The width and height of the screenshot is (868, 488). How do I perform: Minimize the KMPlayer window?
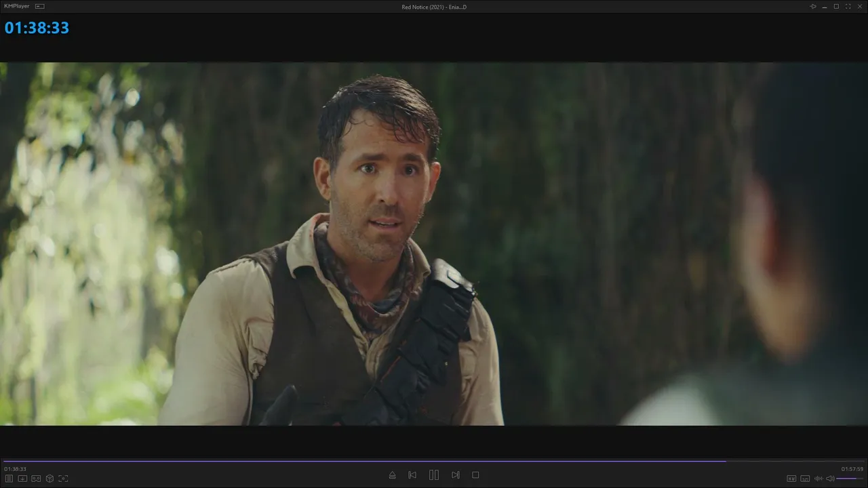[x=825, y=7]
